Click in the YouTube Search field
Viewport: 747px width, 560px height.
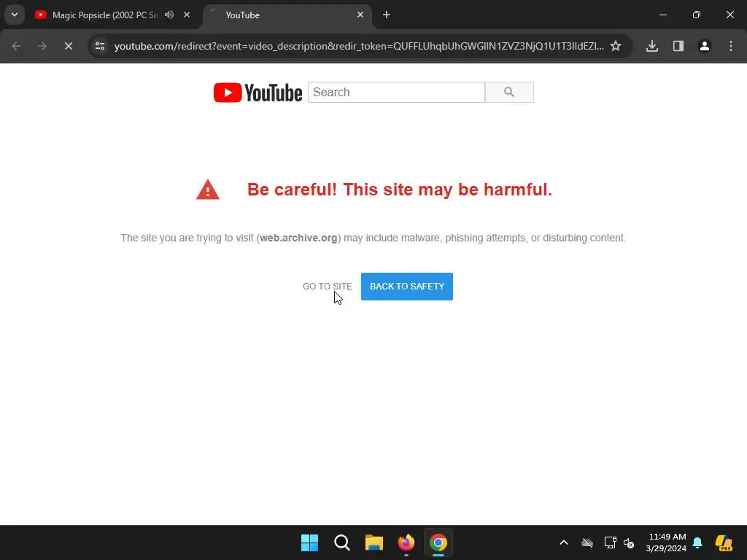pyautogui.click(x=396, y=93)
